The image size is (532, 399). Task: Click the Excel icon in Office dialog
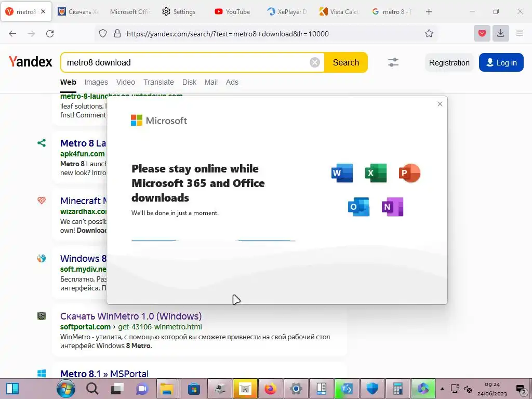tap(376, 172)
